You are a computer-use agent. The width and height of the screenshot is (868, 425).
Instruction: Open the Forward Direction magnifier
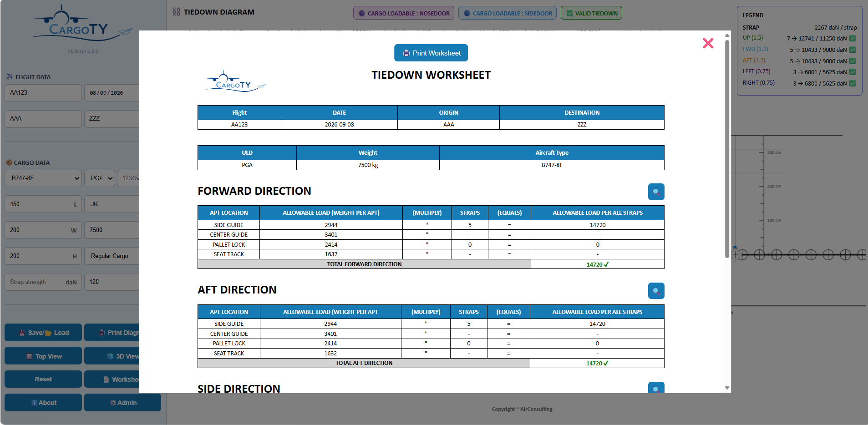[656, 192]
